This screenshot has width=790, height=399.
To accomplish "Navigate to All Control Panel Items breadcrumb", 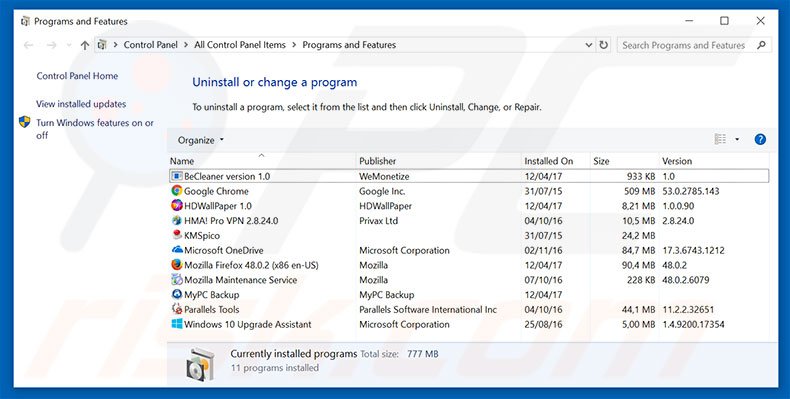I will tap(240, 45).
